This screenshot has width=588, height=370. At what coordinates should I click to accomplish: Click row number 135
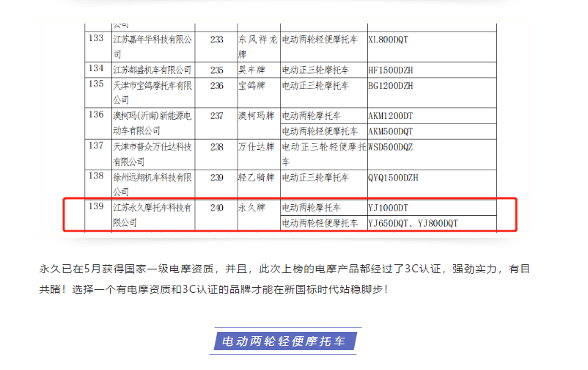tap(96, 84)
